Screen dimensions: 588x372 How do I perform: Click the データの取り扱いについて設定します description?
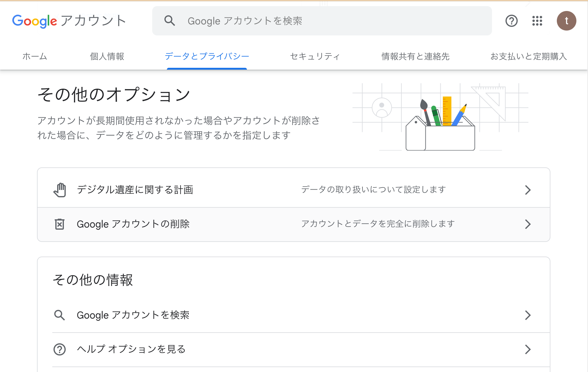373,190
